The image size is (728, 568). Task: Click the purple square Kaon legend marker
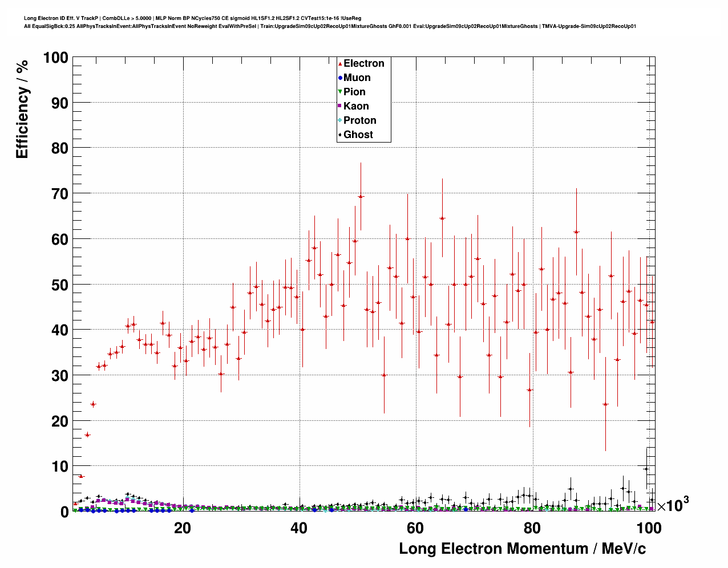coord(341,106)
